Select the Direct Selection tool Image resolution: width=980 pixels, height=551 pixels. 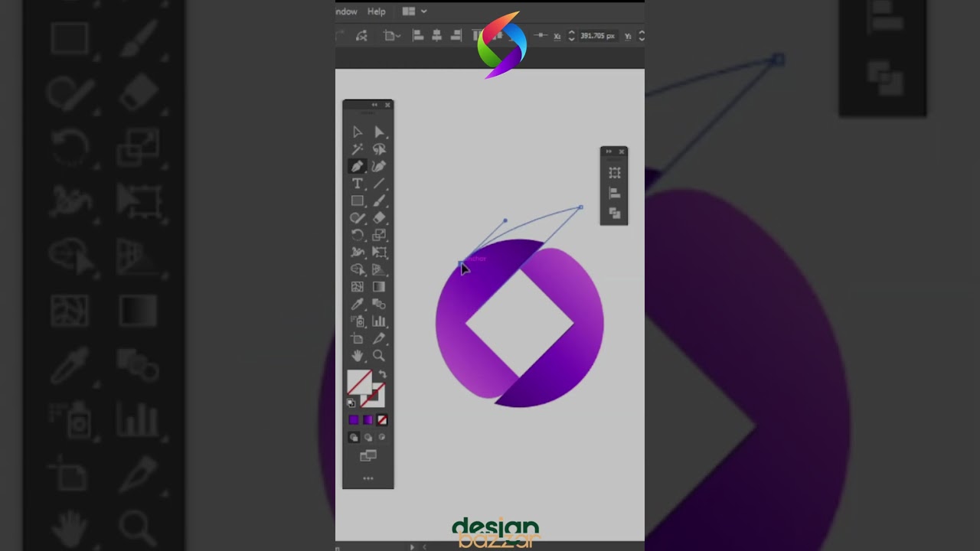[x=379, y=132]
